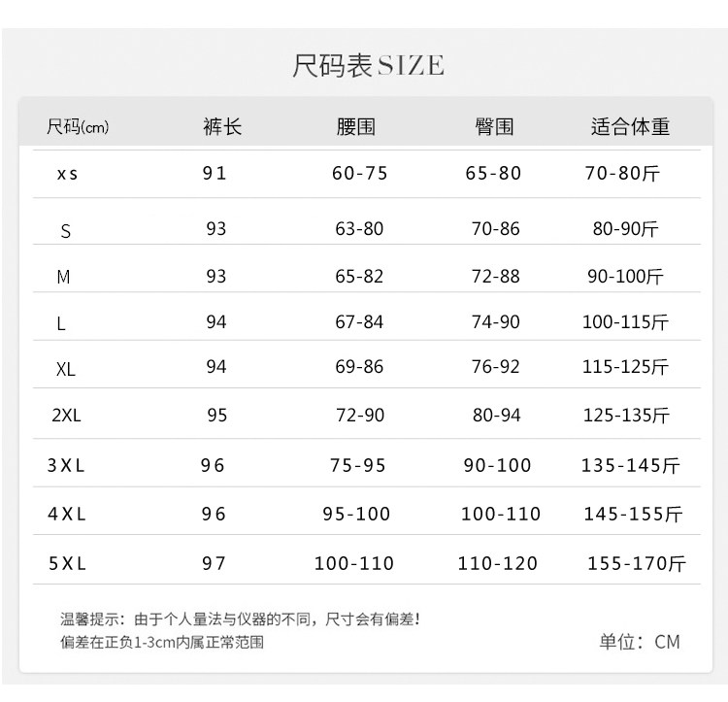The height and width of the screenshot is (702, 728).
Task: Click the 裤长 column header
Action: pyautogui.click(x=222, y=127)
